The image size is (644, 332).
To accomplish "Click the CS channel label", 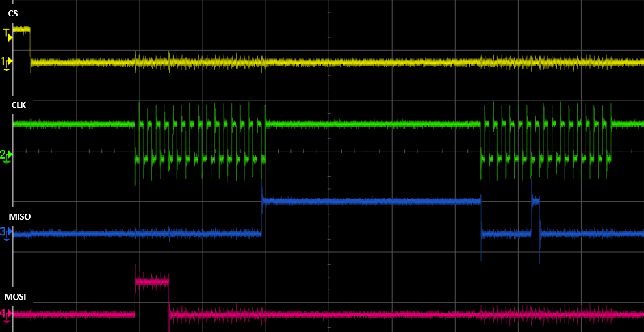I will [13, 14].
